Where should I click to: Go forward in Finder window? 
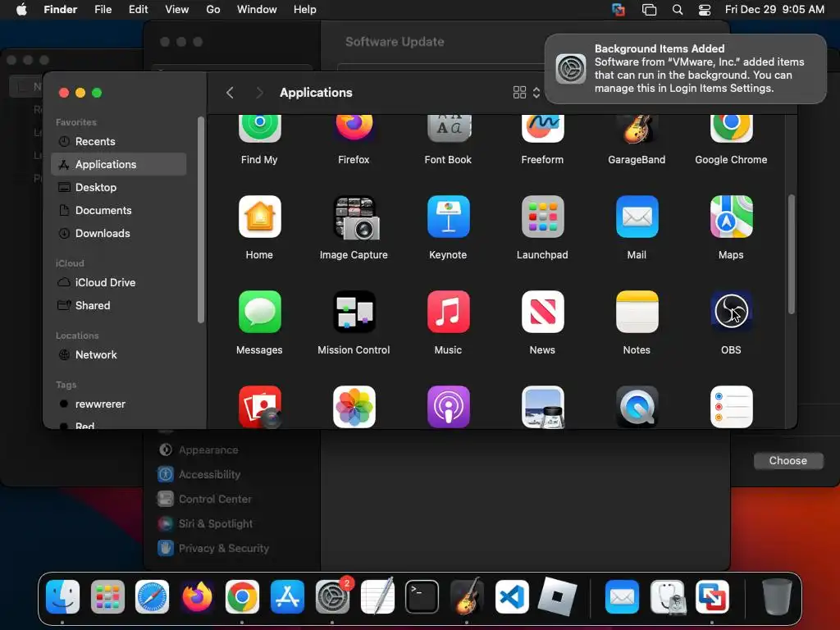click(259, 93)
